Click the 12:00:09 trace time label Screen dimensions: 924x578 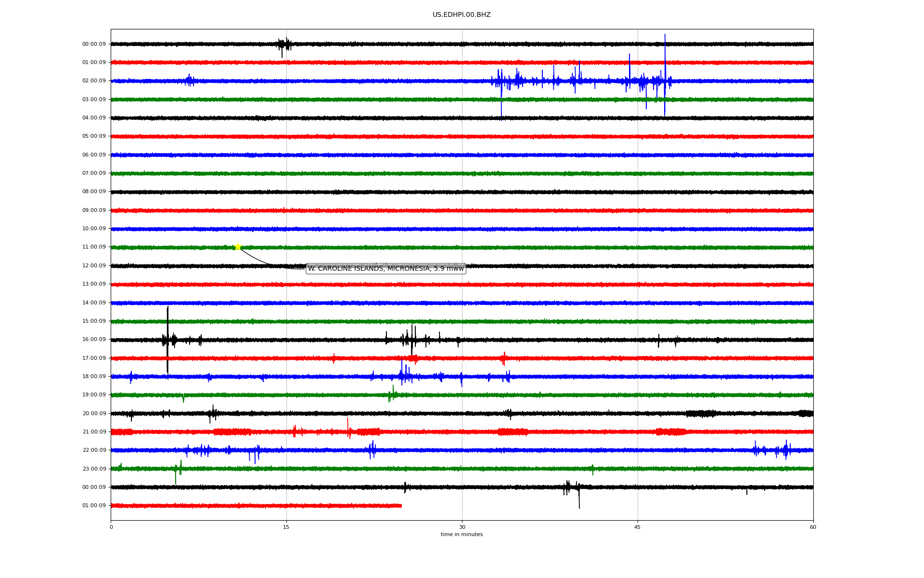[x=94, y=266]
